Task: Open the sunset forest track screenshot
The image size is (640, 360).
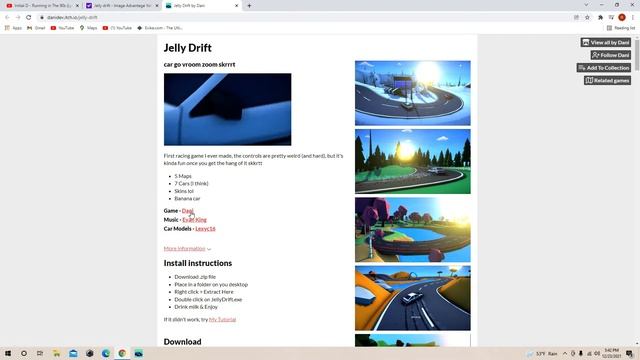Action: (413, 161)
